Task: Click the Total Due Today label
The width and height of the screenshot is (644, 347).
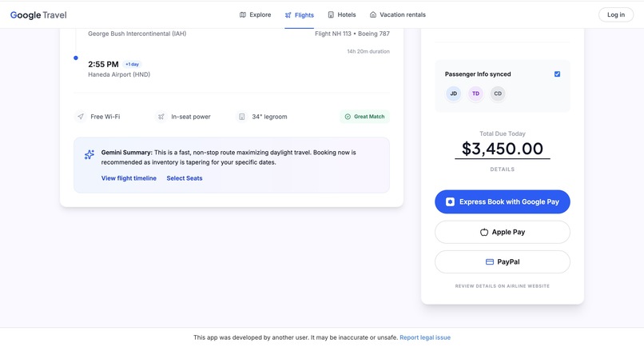Action: click(x=503, y=134)
